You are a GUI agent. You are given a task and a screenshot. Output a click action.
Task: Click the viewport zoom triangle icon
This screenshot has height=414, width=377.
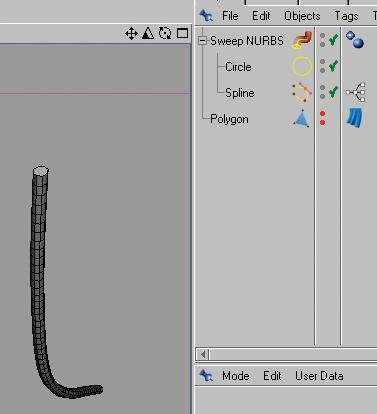148,33
